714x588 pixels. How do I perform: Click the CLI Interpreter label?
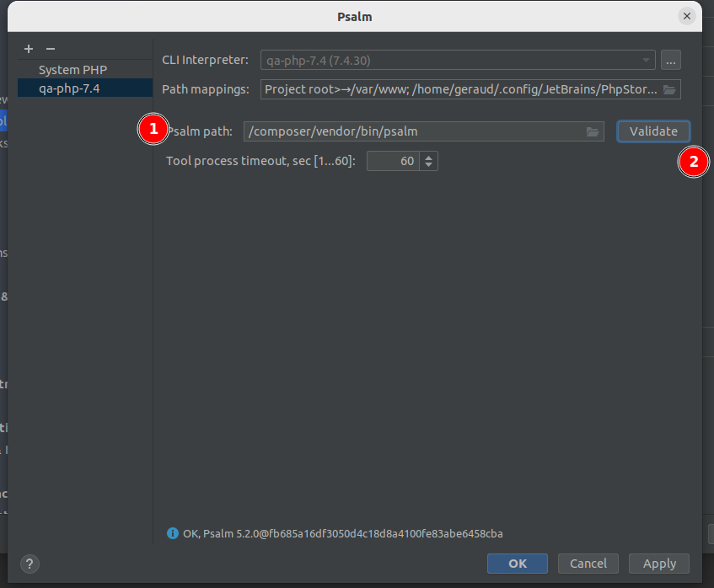pos(206,60)
